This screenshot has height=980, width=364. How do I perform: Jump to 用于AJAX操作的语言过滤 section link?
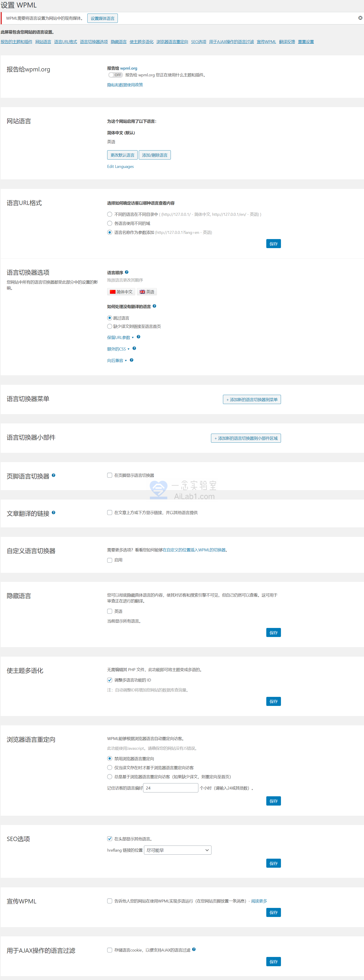[231, 42]
